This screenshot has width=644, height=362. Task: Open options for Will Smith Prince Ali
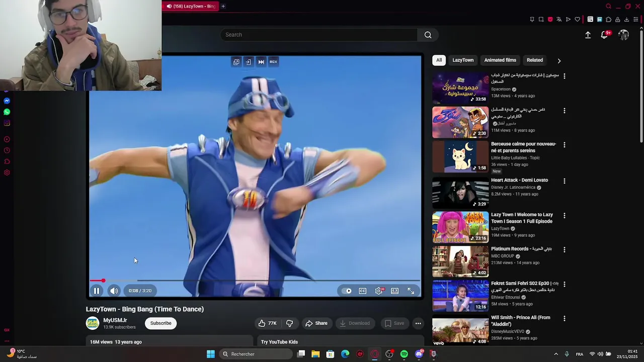coord(564,318)
